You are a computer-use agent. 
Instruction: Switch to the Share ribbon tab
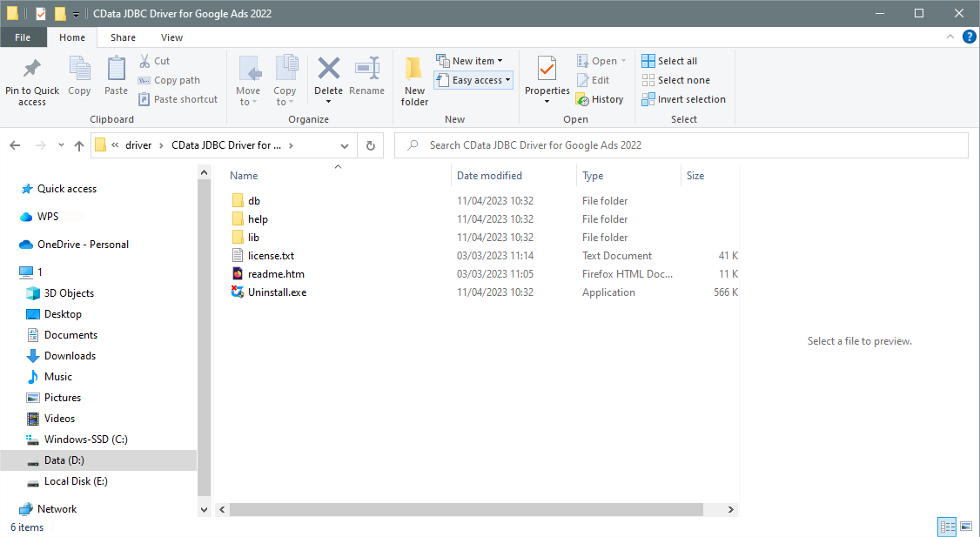[123, 37]
